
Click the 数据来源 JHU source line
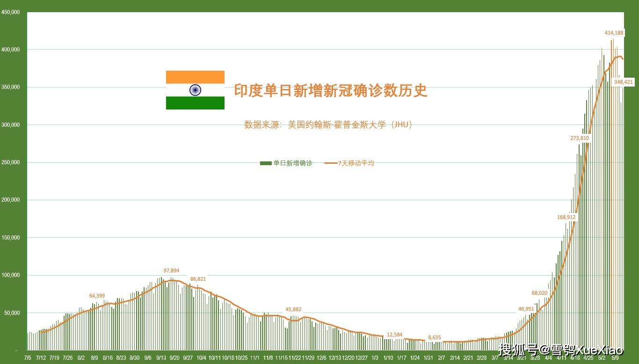click(x=328, y=125)
